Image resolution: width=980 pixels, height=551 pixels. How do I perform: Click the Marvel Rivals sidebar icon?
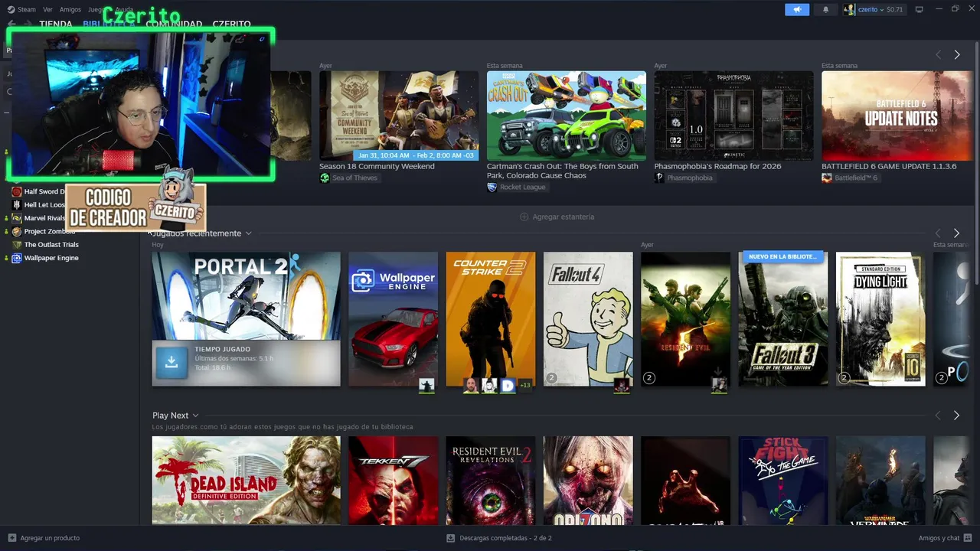coord(16,218)
